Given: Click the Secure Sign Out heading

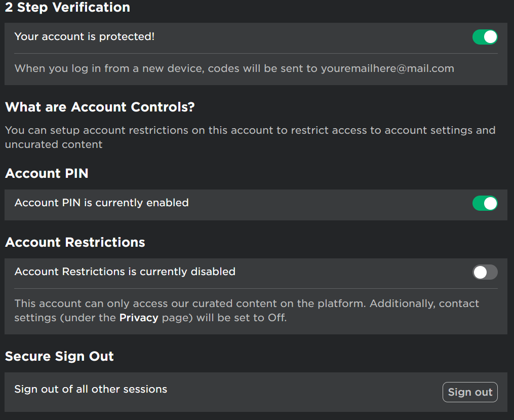Looking at the screenshot, I should click(x=59, y=356).
